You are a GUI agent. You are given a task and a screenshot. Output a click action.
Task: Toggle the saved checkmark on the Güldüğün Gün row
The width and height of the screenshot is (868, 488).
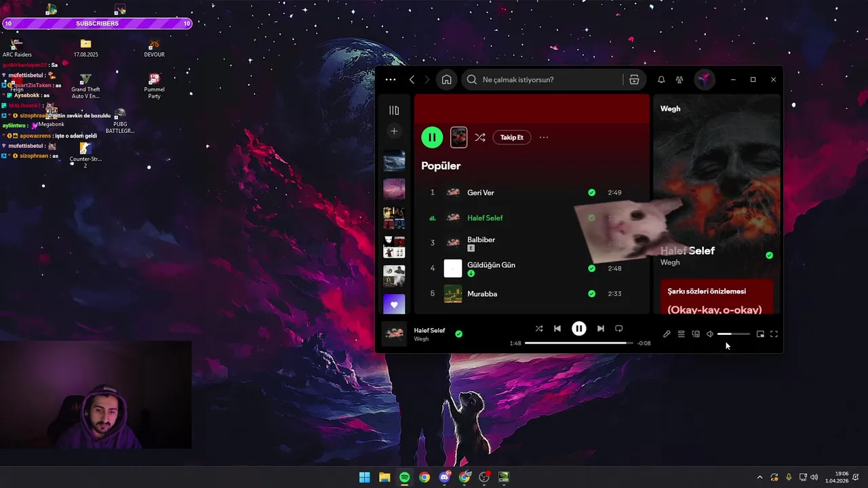pyautogui.click(x=592, y=268)
